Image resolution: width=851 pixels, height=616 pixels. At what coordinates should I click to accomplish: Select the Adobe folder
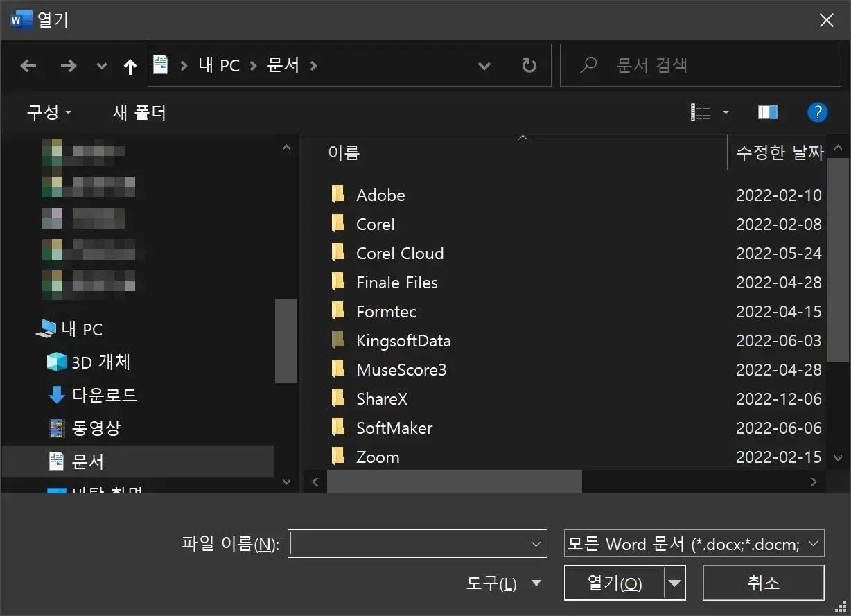pos(380,195)
